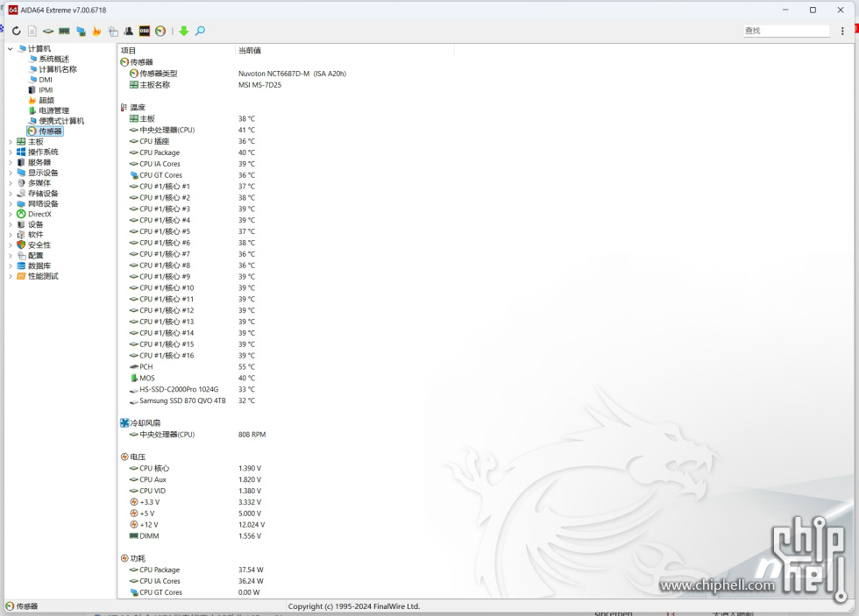Select the MOS temperature row
The height and width of the screenshot is (616, 859).
coord(192,379)
